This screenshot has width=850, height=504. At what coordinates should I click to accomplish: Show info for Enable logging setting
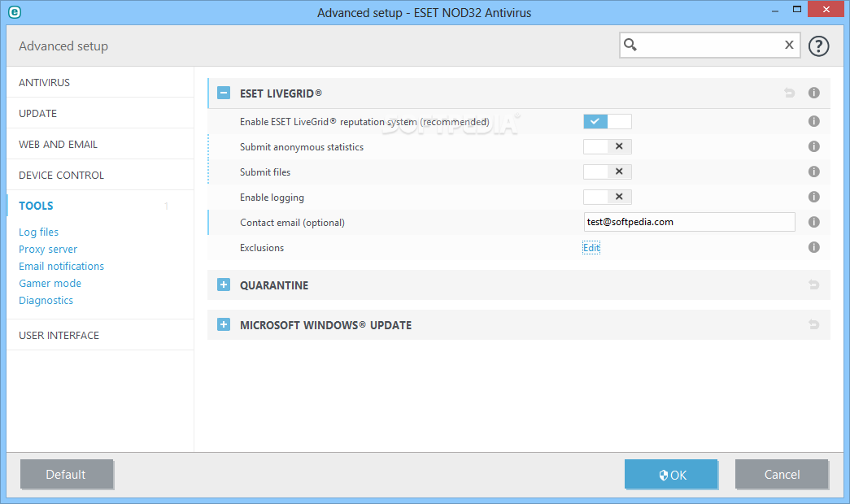(x=813, y=197)
